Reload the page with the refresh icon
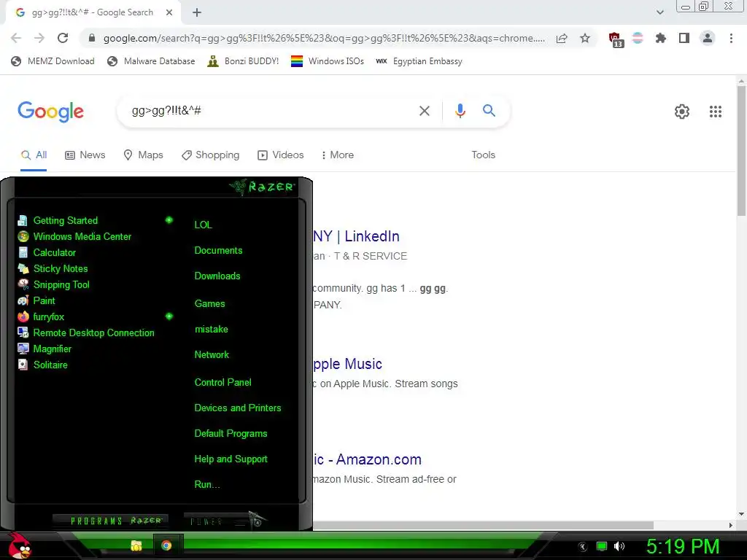Viewport: 747px width, 560px height. click(x=63, y=38)
